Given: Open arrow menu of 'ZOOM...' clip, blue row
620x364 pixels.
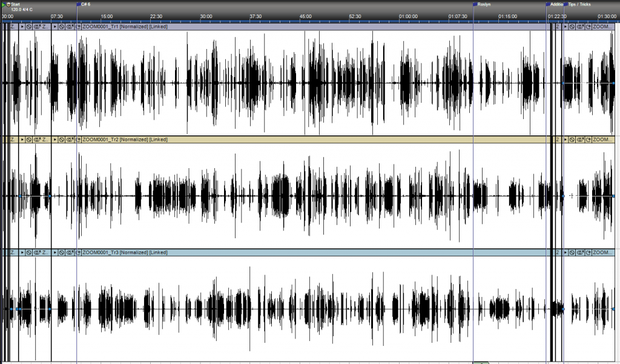Looking at the screenshot, I should pyautogui.click(x=566, y=252).
